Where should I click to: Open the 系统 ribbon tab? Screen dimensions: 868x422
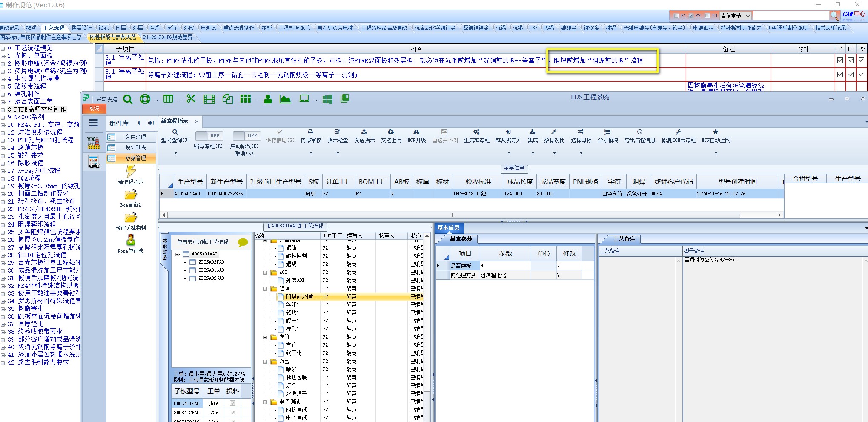tap(94, 109)
